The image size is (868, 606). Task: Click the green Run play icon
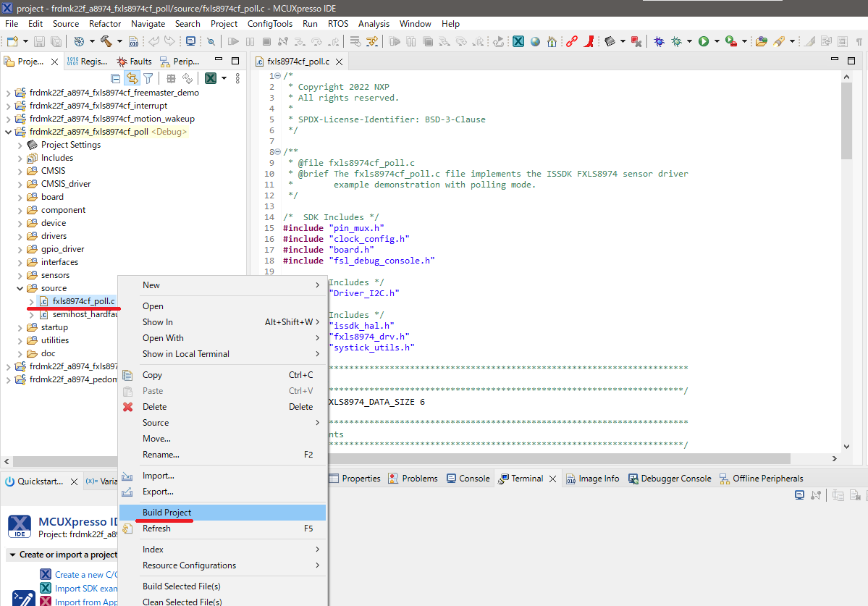click(x=703, y=41)
